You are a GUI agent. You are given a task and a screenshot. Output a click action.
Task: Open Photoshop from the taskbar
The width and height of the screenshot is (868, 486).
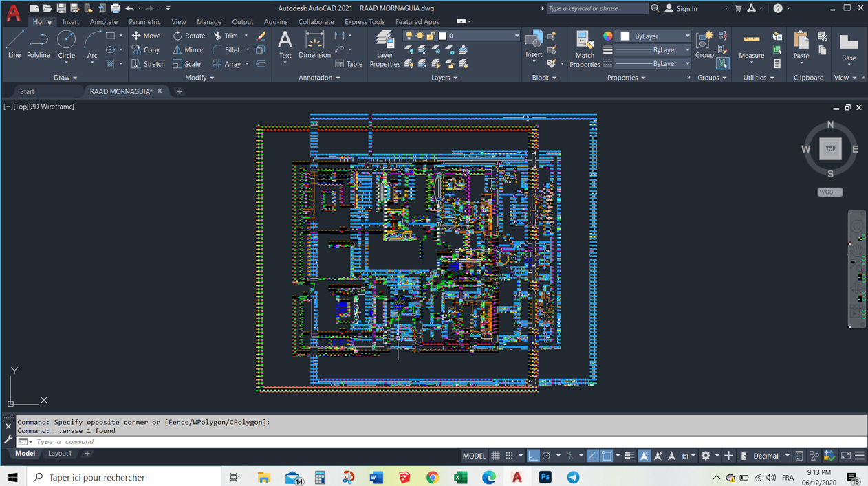[x=545, y=477]
